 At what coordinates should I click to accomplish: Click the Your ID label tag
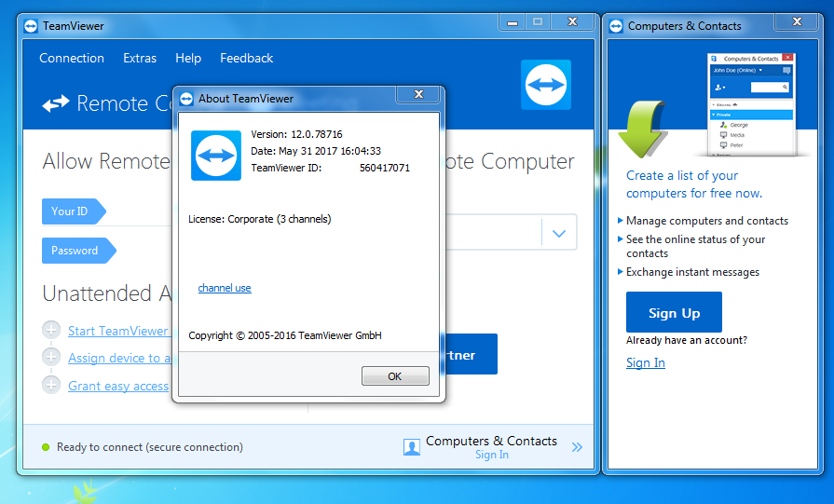(74, 211)
